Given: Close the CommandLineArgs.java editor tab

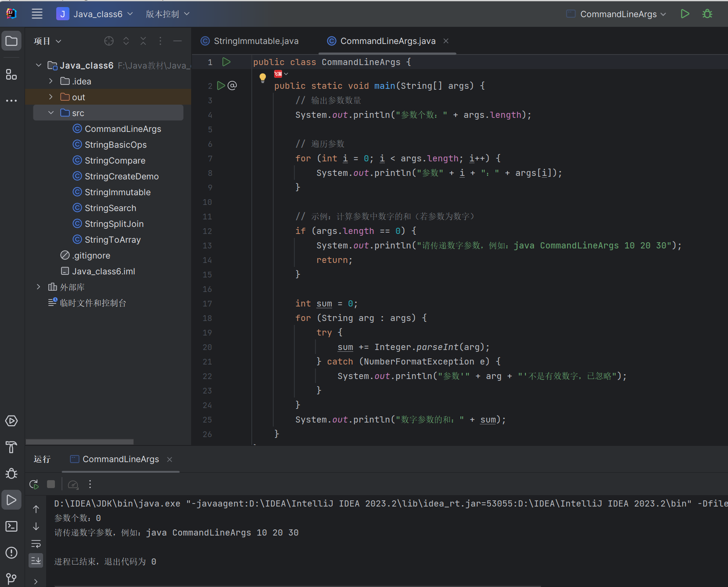Looking at the screenshot, I should pyautogui.click(x=446, y=41).
